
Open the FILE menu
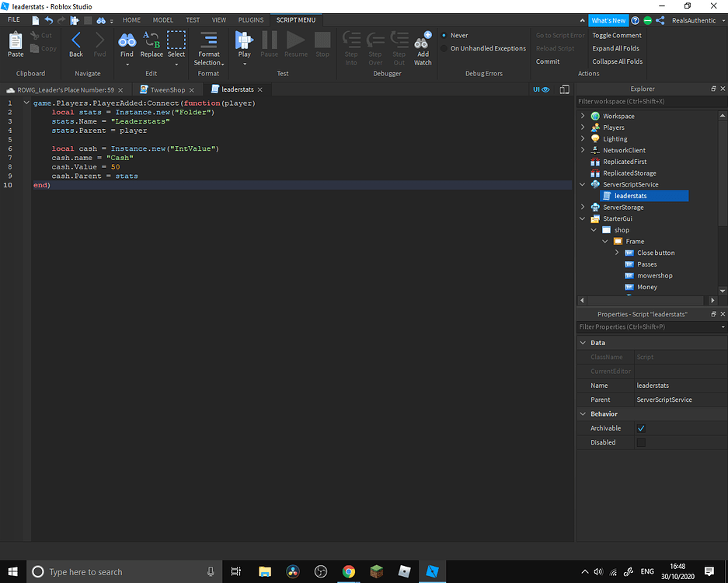tap(13, 20)
